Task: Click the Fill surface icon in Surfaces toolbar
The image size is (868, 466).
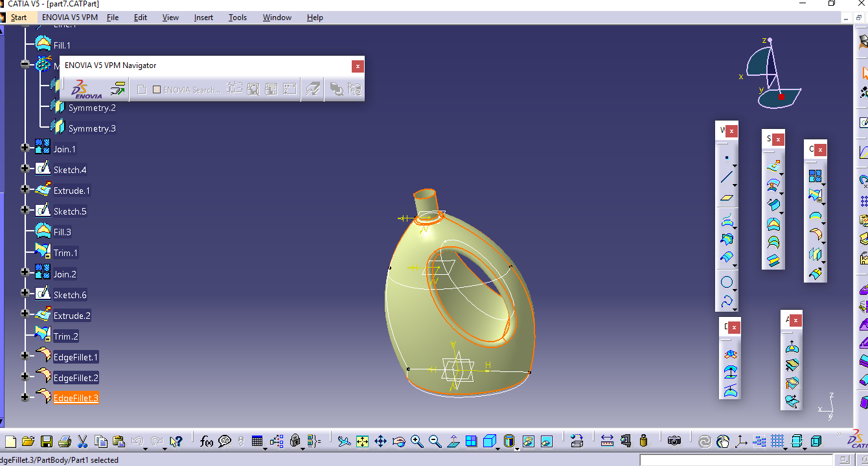Action: pos(773,224)
